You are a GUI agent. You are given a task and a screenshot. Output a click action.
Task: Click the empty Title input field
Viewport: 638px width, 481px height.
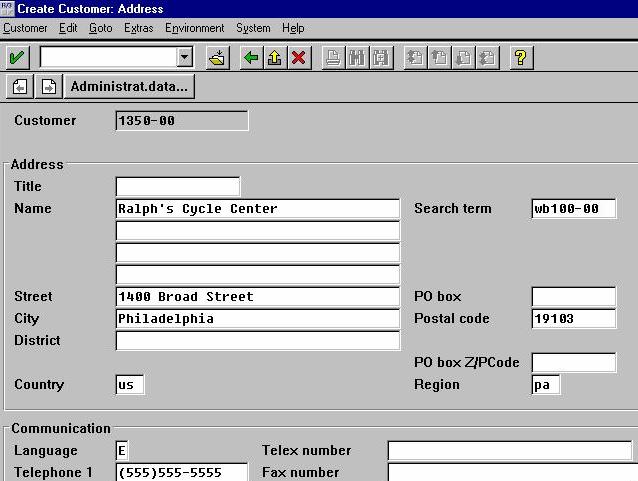pyautogui.click(x=178, y=187)
